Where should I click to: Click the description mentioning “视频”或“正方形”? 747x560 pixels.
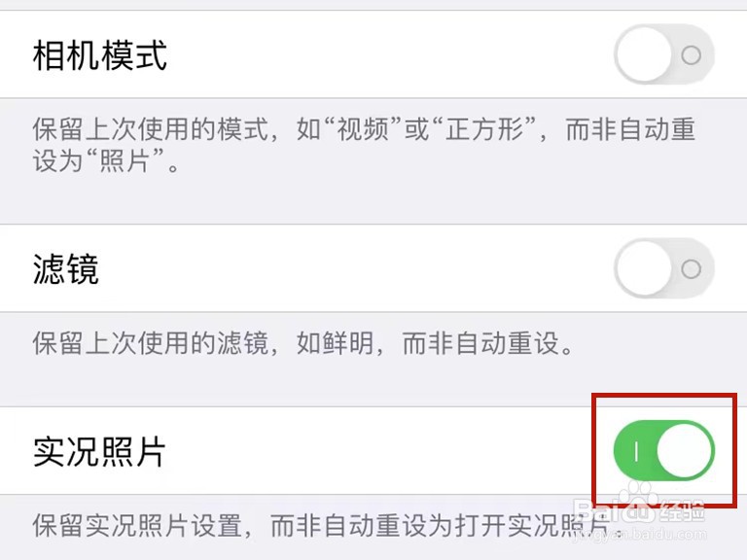click(365, 144)
